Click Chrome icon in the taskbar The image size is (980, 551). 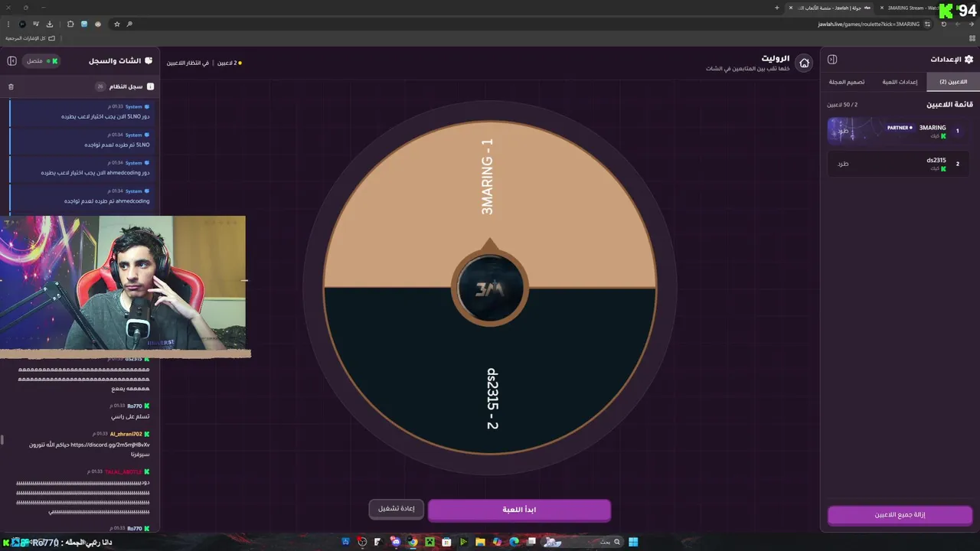[x=413, y=542]
